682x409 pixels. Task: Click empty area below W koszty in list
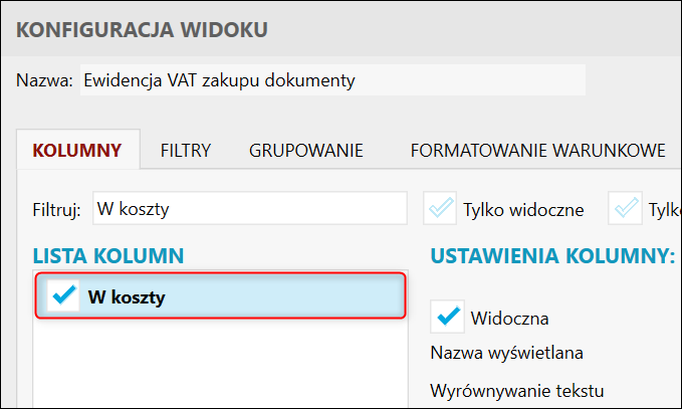[220, 365]
